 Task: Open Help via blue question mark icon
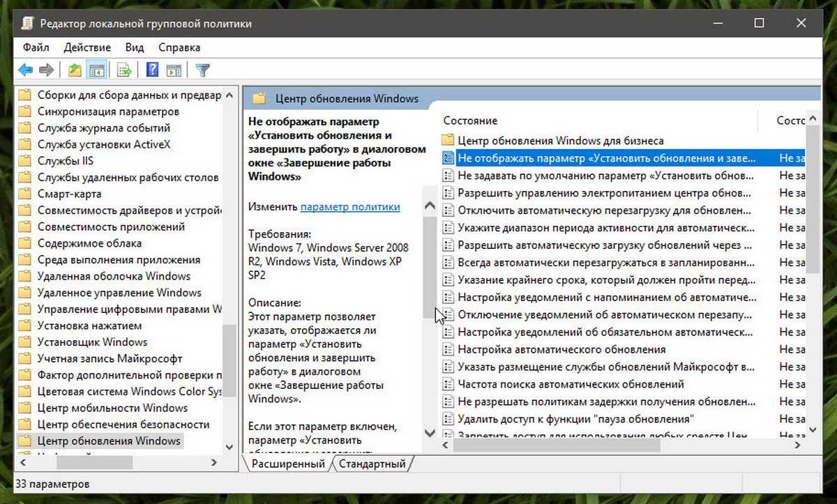point(152,70)
